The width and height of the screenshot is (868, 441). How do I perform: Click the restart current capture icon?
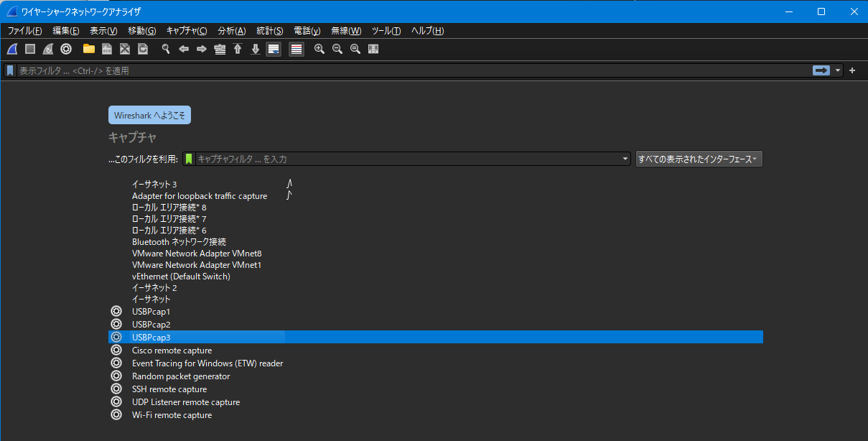click(x=48, y=49)
